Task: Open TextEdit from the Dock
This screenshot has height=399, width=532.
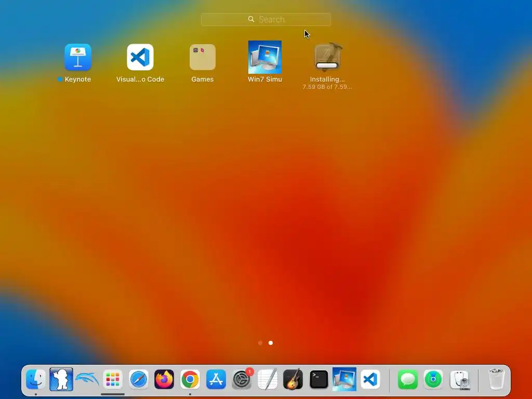Action: point(268,379)
